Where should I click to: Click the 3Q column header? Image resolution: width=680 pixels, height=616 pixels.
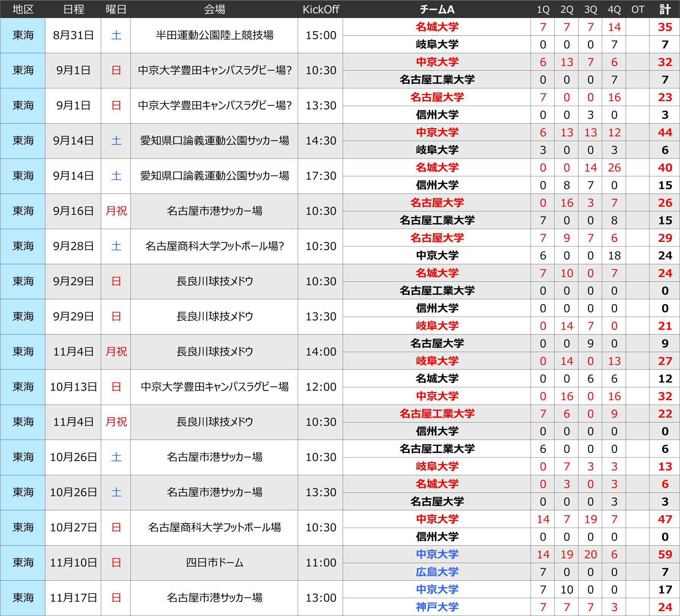[x=590, y=9]
